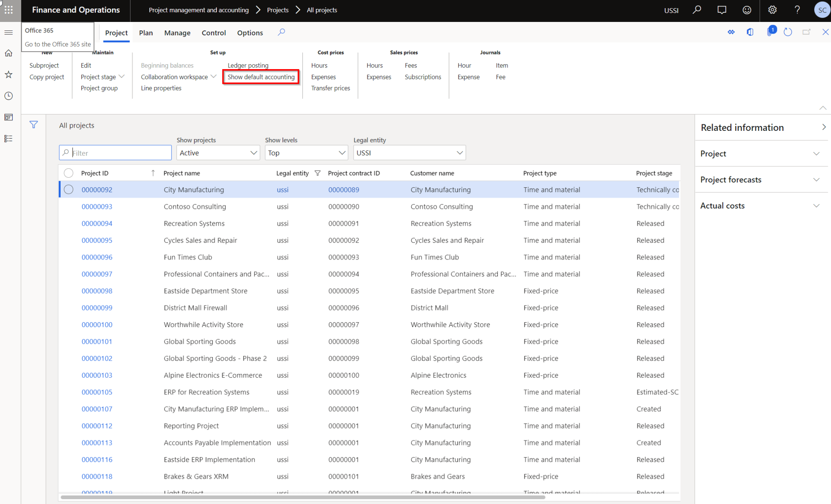Click the Home icon in the left sidebar

click(x=9, y=53)
